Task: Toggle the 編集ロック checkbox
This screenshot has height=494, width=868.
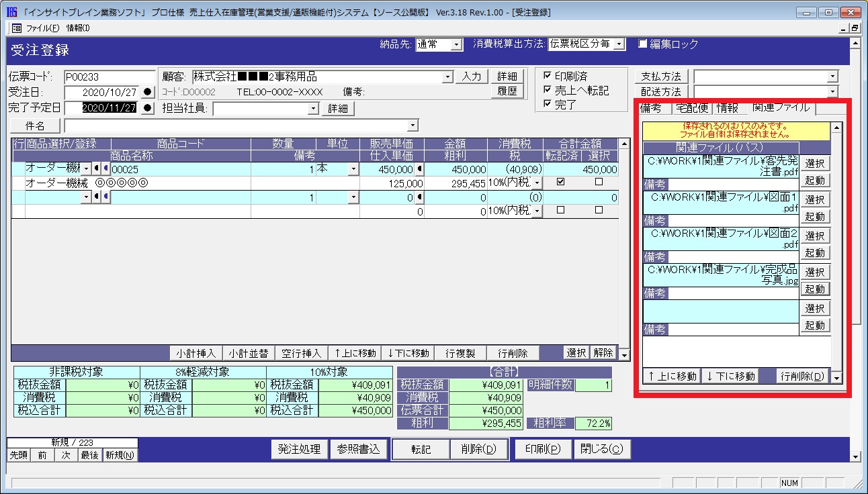Action: [x=642, y=44]
